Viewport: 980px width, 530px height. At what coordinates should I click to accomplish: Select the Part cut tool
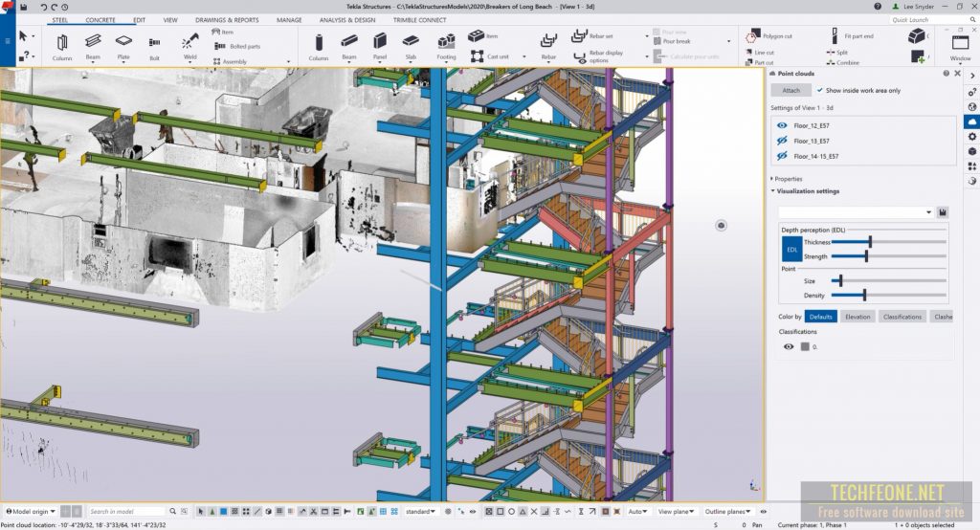(759, 62)
